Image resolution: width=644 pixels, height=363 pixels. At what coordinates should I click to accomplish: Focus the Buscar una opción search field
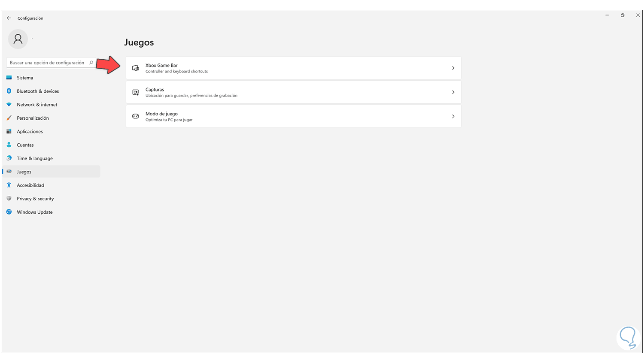[47, 63]
